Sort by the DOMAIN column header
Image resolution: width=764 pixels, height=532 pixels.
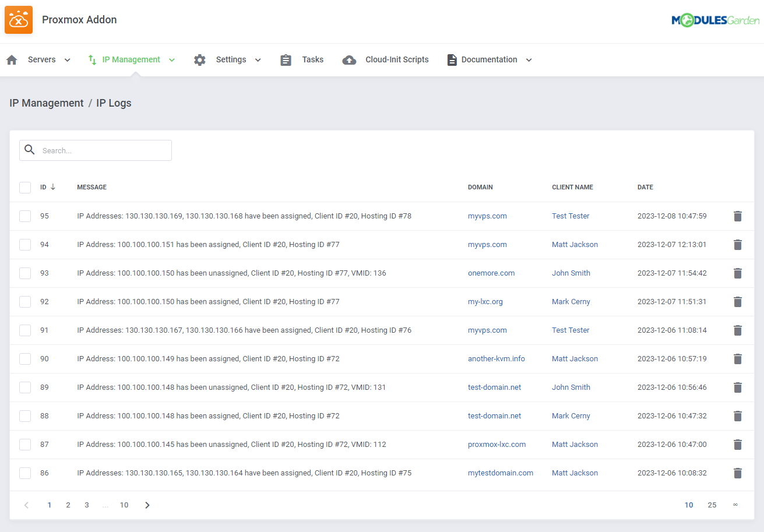click(480, 188)
